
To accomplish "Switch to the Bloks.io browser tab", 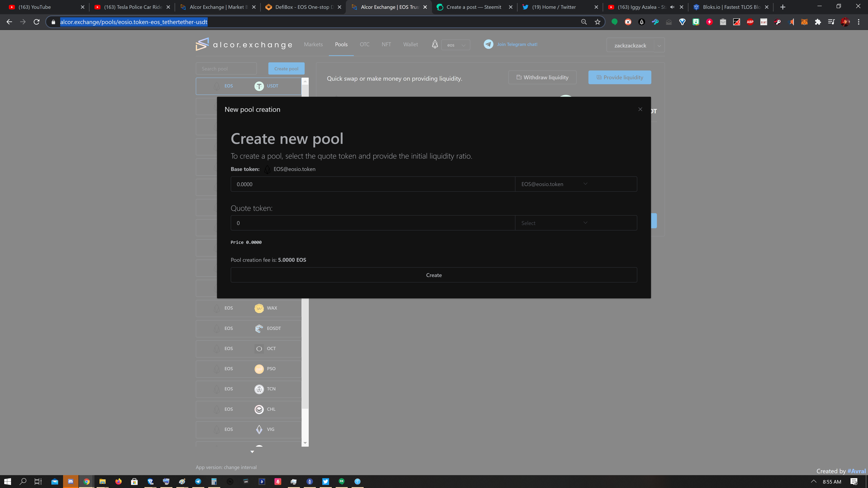I will pos(731,7).
